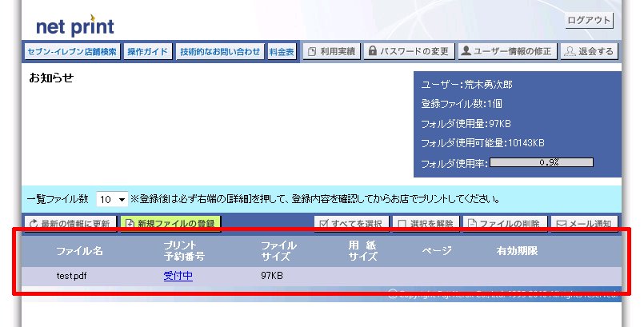Screen dimensions: 644x327
Task: Click the net print logo
Action: (74, 26)
